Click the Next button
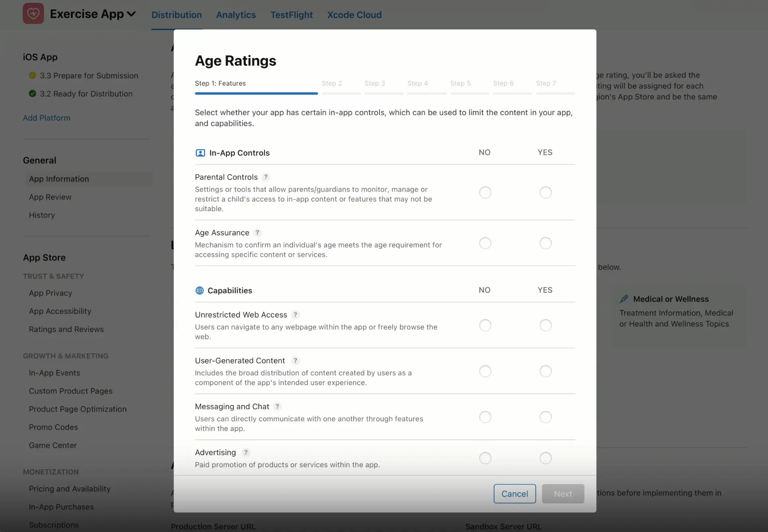Screen dimensions: 768x532 [563, 494]
